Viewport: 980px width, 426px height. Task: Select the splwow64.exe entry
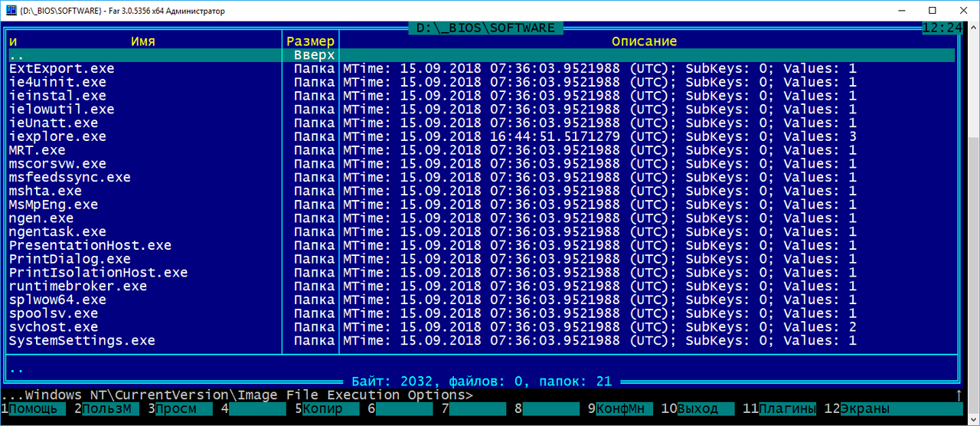pos(482,300)
